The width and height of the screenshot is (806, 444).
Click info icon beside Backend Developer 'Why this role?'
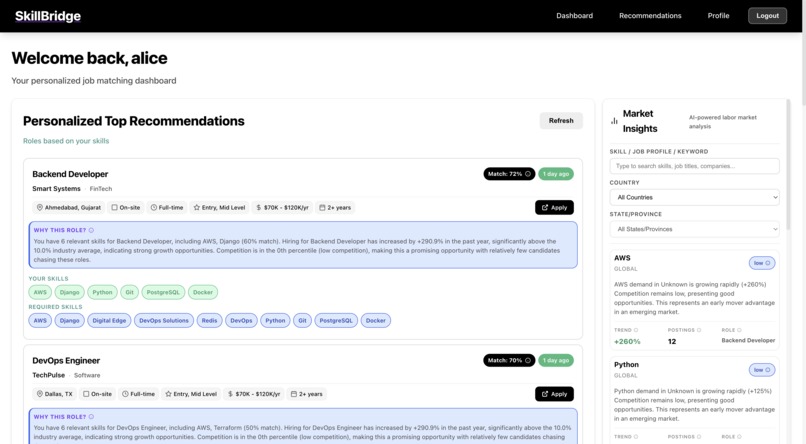[91, 230]
